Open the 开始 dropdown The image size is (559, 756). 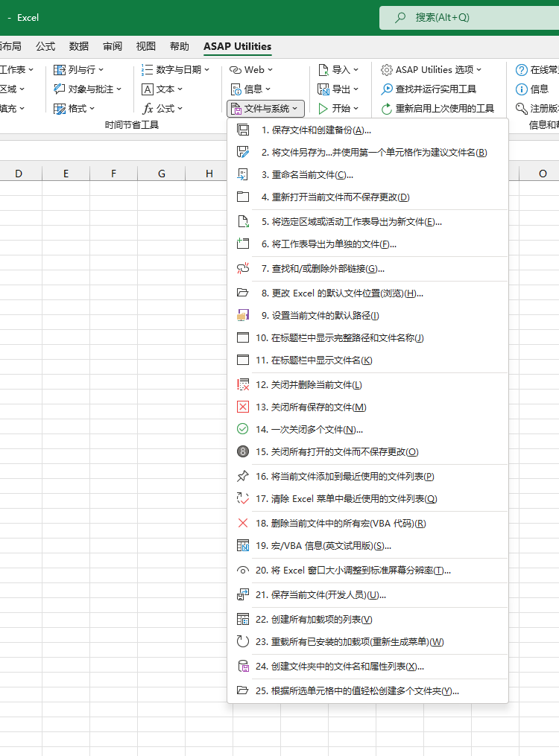[x=338, y=109]
